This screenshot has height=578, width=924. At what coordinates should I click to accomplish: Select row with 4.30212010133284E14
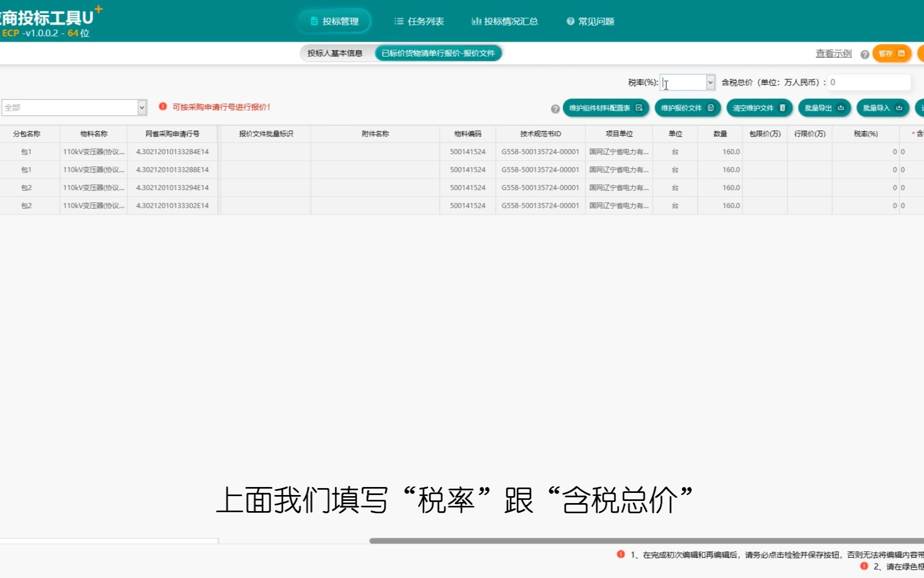click(462, 152)
